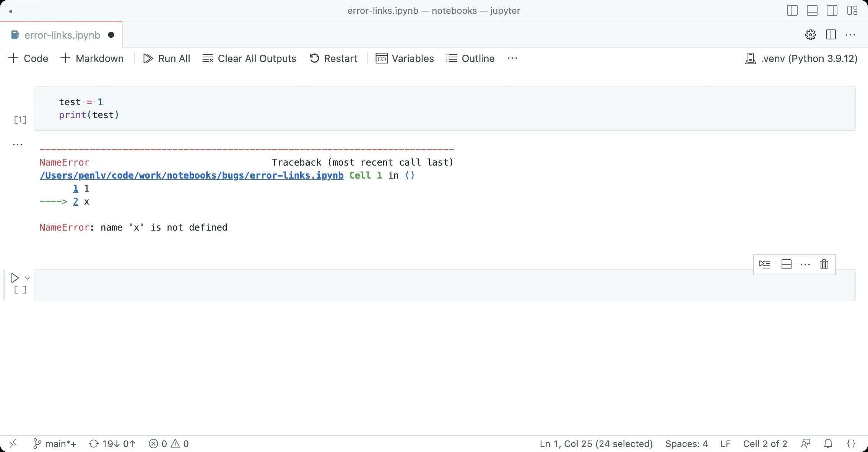Screen dimensions: 868x452
Task: Expand the cell options ellipsis menu
Action: click(804, 263)
